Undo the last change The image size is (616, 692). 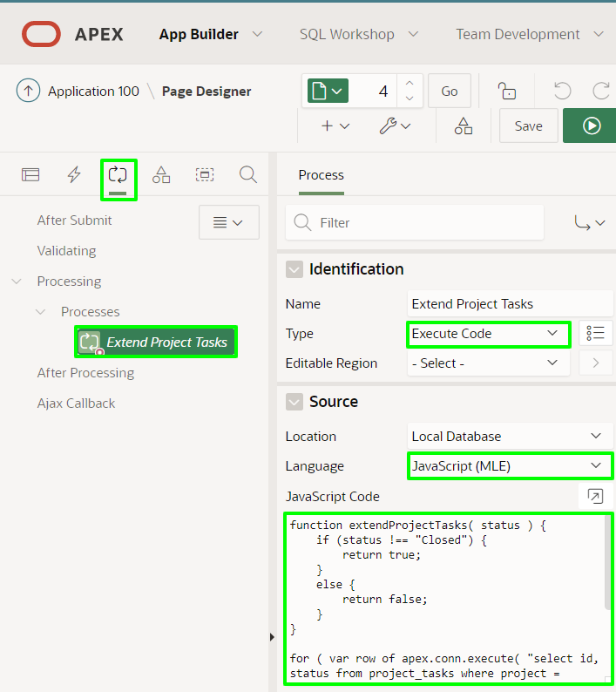(x=562, y=91)
